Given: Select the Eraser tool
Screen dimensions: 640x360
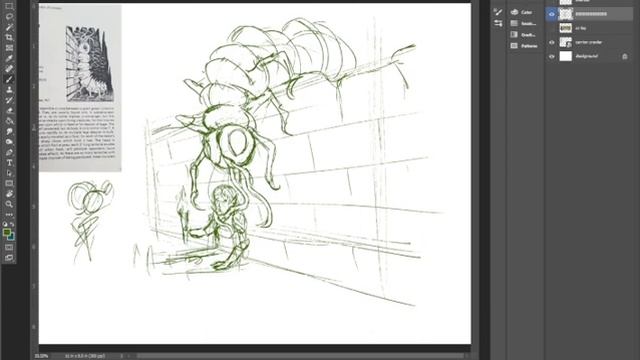Looking at the screenshot, I should click(9, 110).
